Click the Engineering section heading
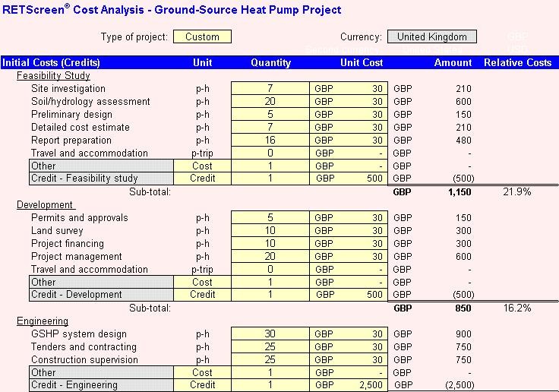Viewport: 559px width, 392px height. pyautogui.click(x=43, y=321)
